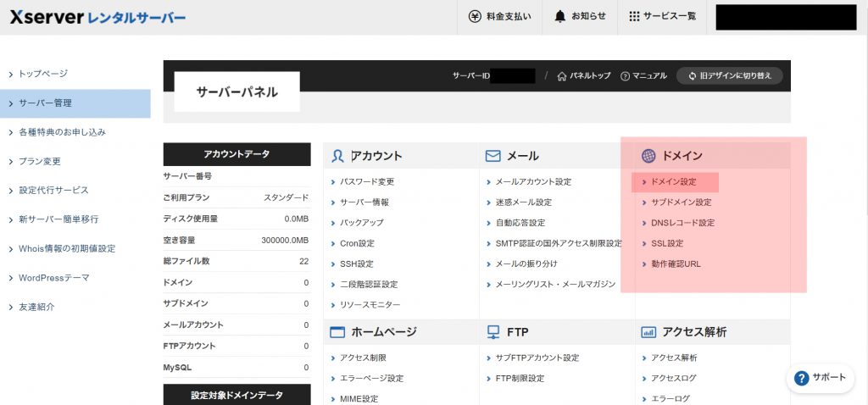868x405 pixels.
Task: Open the サービス一覧 grid icon
Action: coord(635,17)
